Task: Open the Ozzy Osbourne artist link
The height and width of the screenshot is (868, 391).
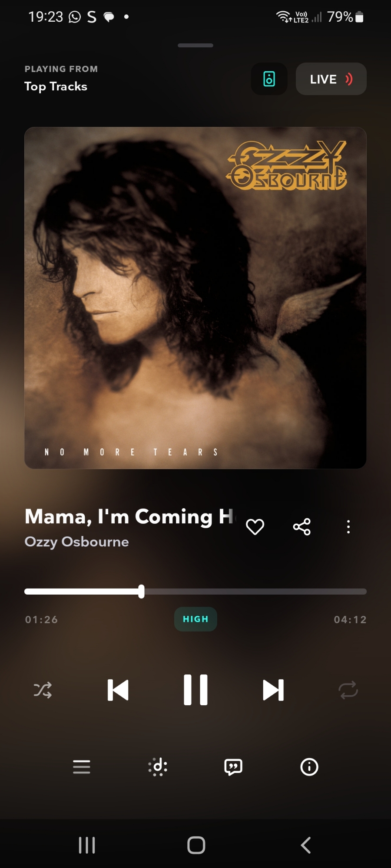Action: (77, 542)
